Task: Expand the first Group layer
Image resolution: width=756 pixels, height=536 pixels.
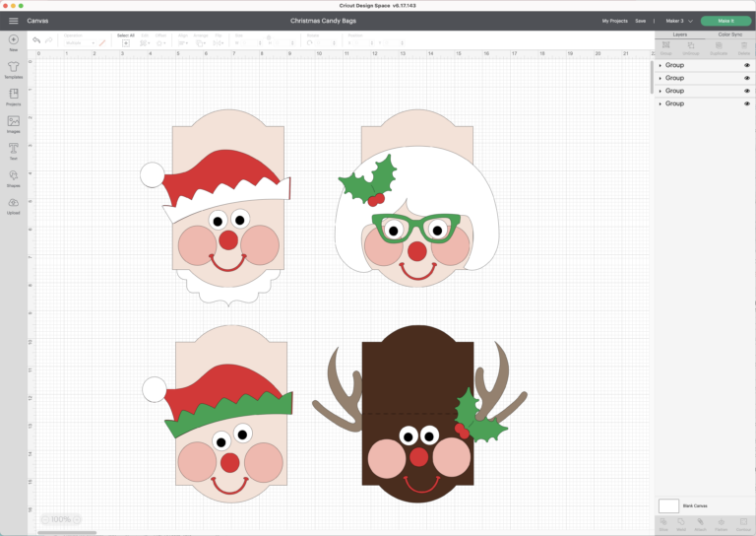Action: [x=661, y=65]
